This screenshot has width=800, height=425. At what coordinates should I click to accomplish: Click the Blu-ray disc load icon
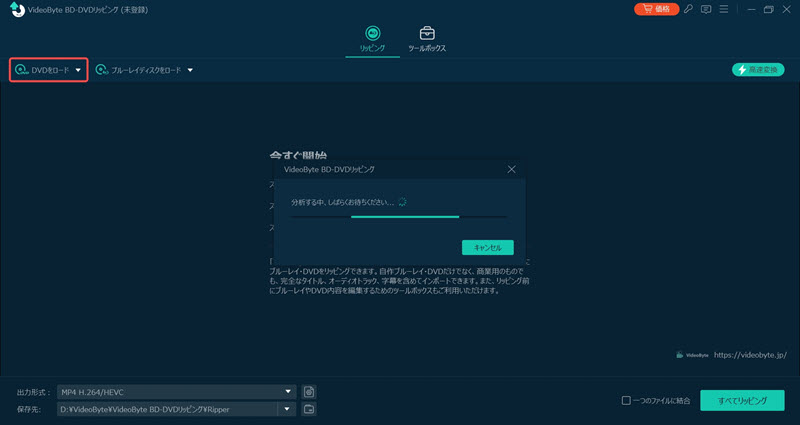(x=102, y=70)
